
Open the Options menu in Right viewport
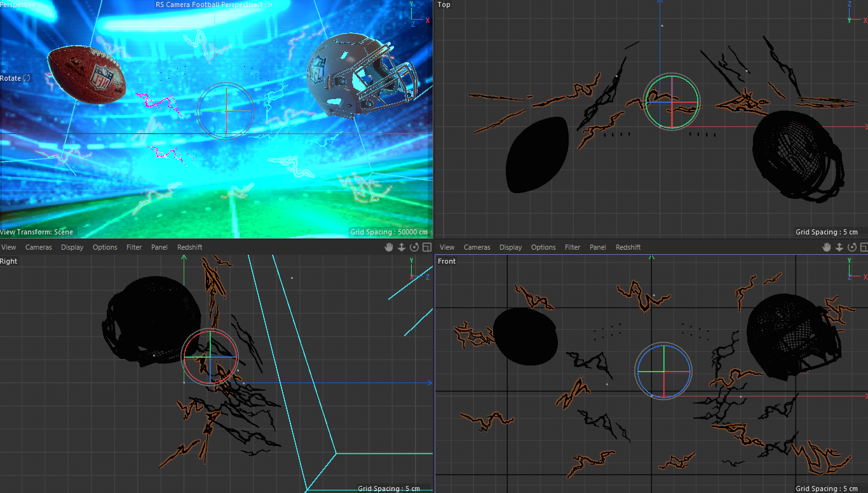pos(105,247)
